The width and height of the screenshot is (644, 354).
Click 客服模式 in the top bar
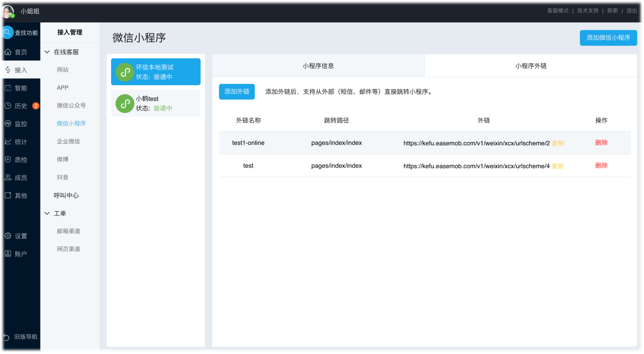click(x=558, y=11)
